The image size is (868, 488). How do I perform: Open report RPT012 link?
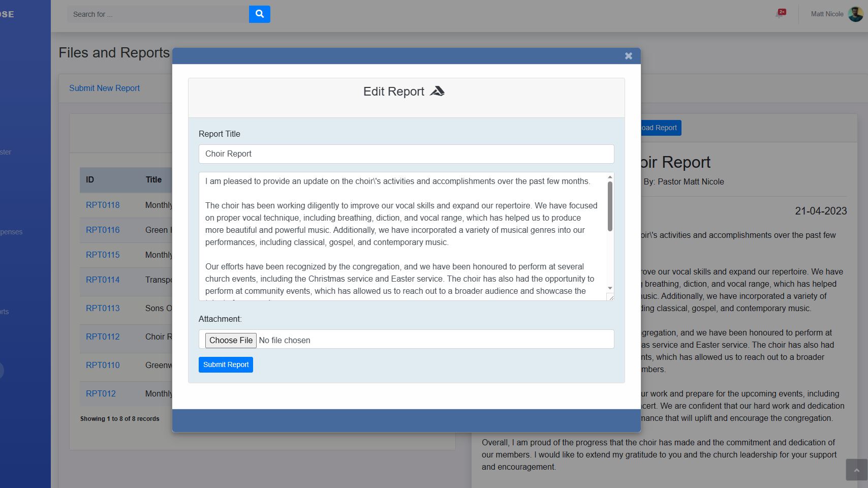coord(101,393)
